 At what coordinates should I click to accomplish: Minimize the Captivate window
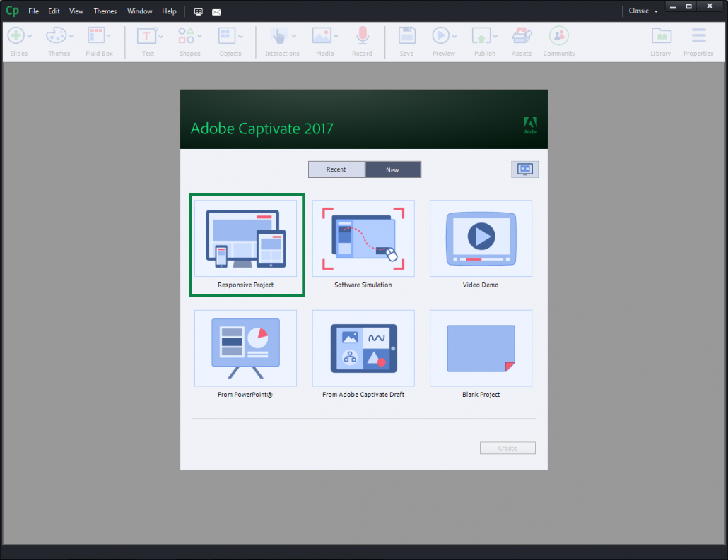pyautogui.click(x=673, y=6)
